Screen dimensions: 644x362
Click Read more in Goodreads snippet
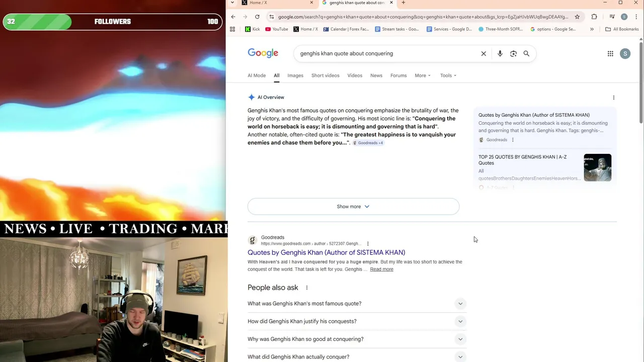381,269
